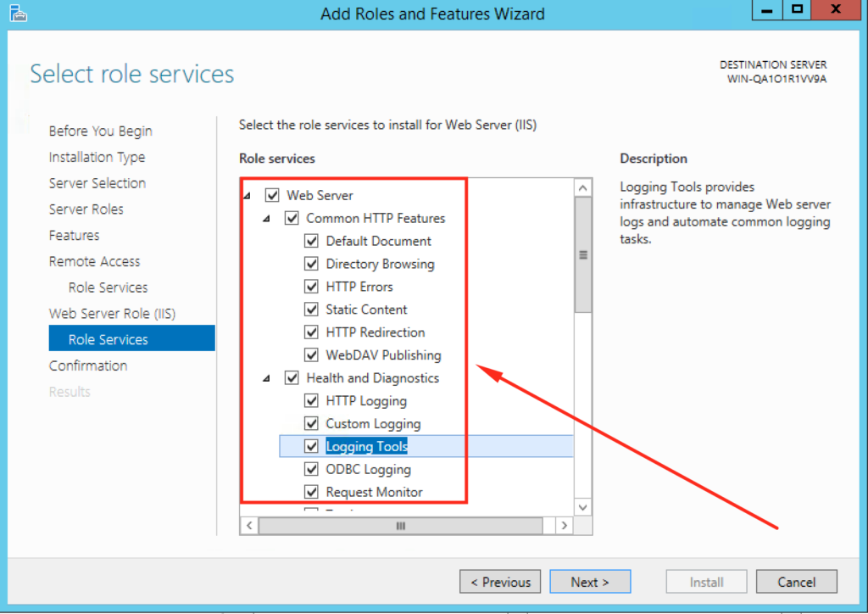Screen dimensions: 868x614
Task: Click the Next button
Action: pyautogui.click(x=590, y=582)
